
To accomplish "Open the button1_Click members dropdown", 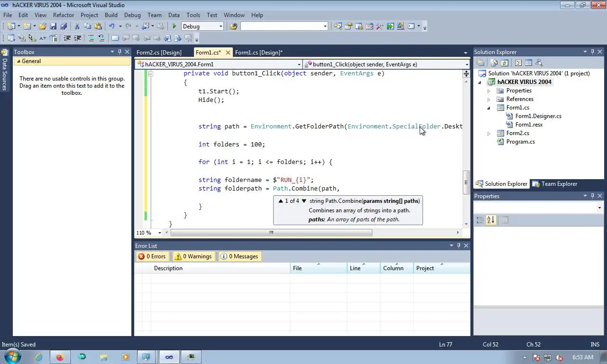I will 467,64.
